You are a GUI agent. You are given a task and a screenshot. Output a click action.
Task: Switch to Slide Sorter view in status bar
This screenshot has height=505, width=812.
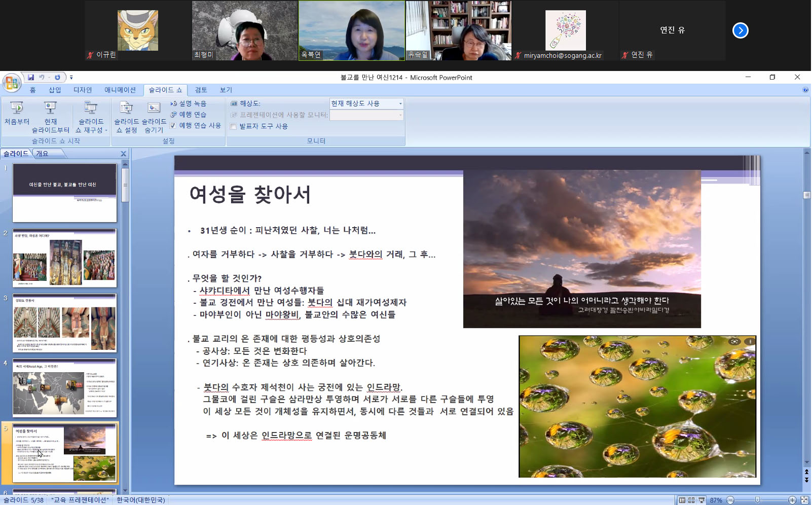tap(691, 500)
